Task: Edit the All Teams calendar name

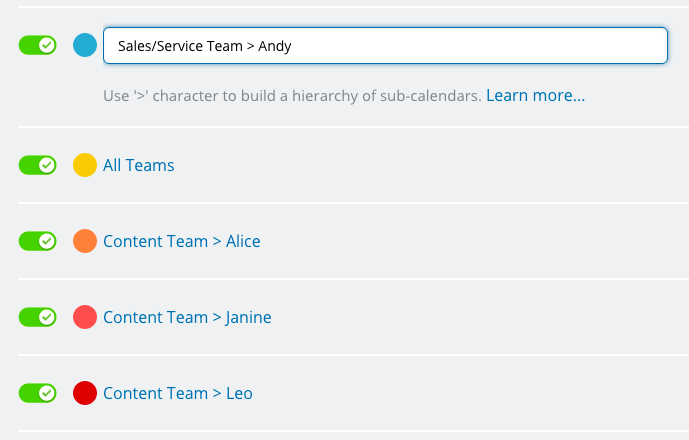Action: coord(138,165)
